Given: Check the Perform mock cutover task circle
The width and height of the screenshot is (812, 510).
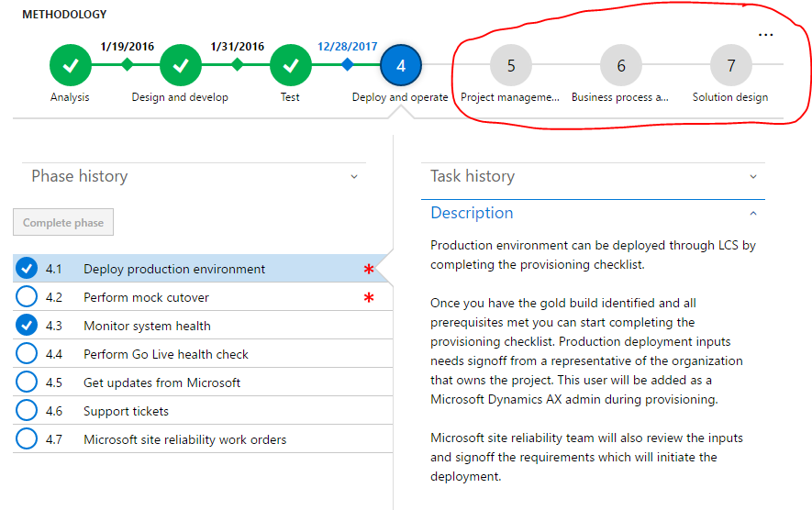Looking at the screenshot, I should tap(28, 297).
